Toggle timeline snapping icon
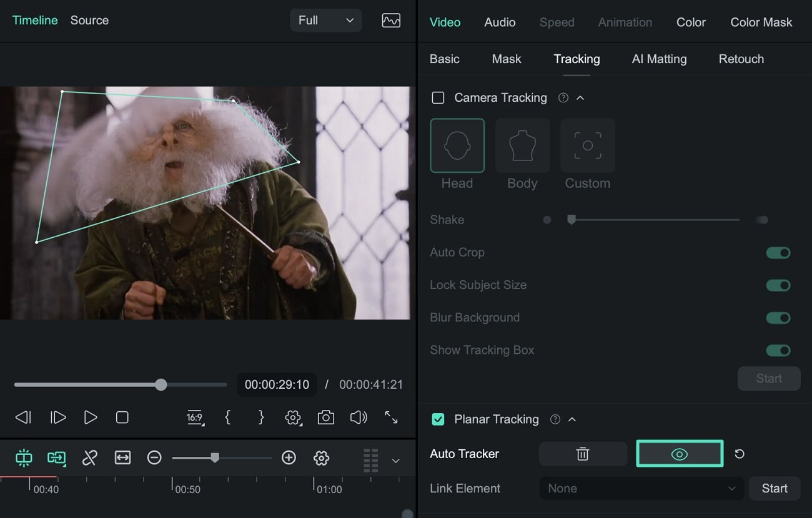Screen dimensions: 812x518 [x=24, y=458]
